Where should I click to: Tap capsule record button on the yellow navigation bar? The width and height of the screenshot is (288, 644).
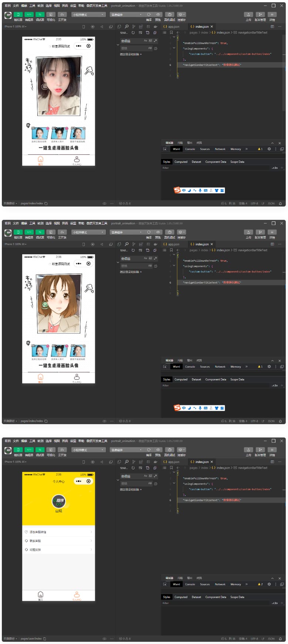pos(88,481)
